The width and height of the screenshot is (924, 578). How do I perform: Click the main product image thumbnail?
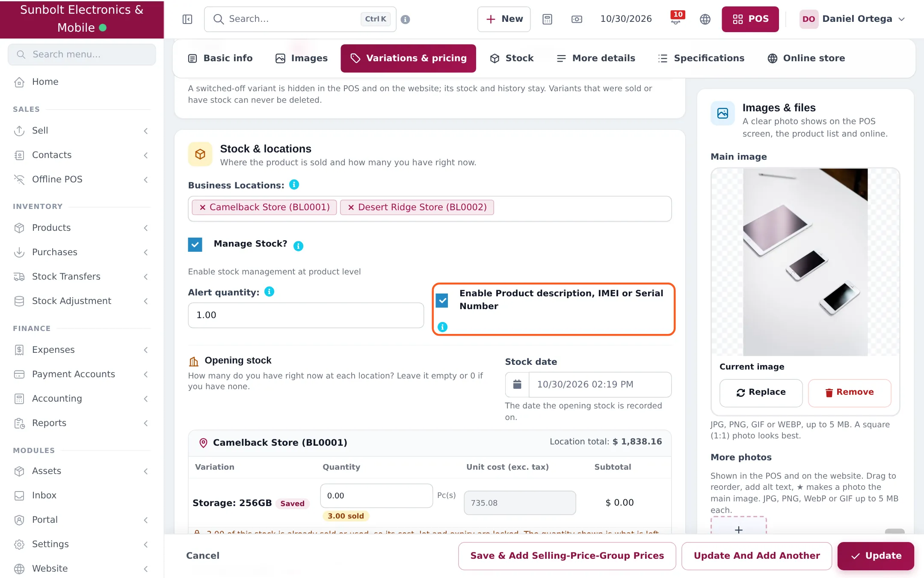(805, 262)
